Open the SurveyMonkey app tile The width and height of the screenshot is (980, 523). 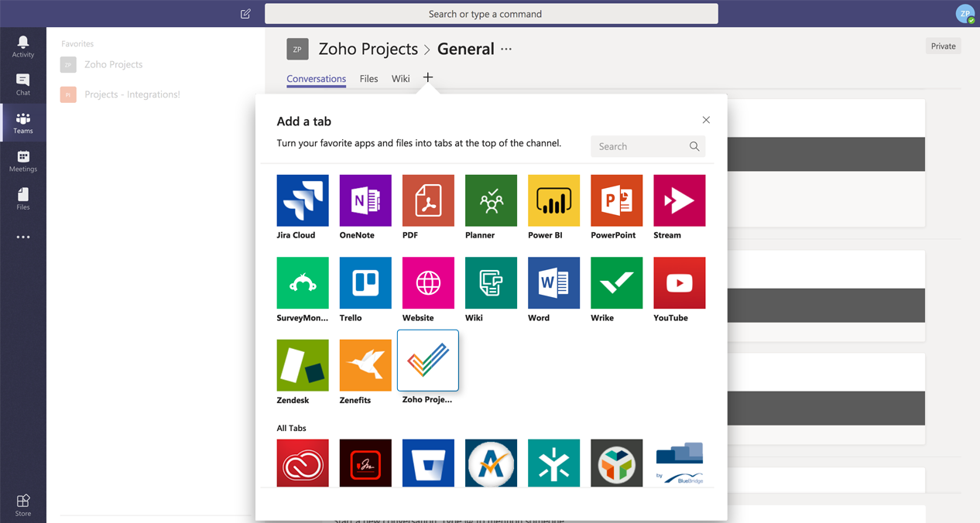tap(303, 283)
